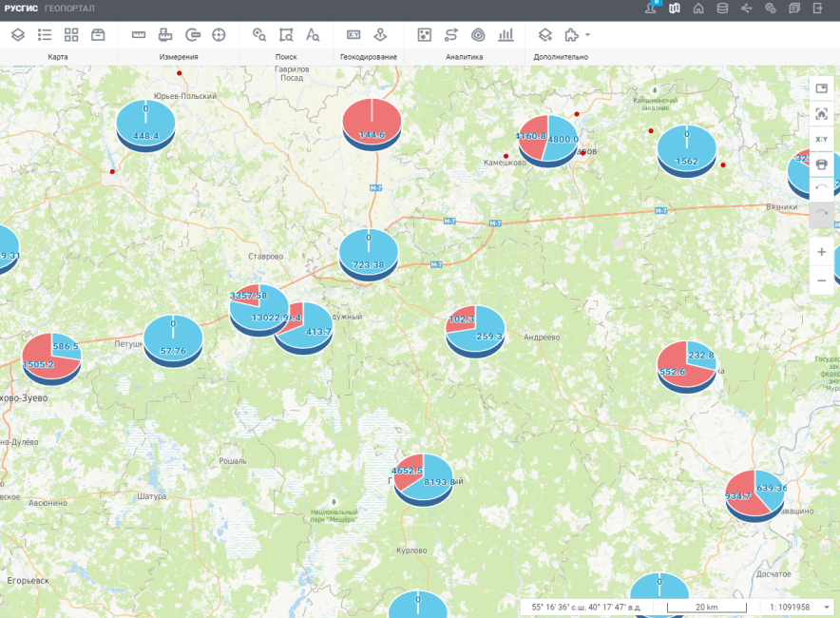This screenshot has height=618, width=840.
Task: Click the Ставрово town label on map
Action: click(x=266, y=256)
